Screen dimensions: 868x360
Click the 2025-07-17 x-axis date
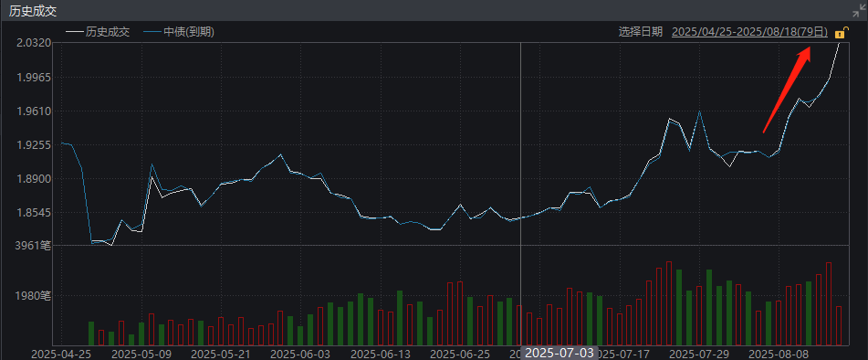tap(623, 354)
